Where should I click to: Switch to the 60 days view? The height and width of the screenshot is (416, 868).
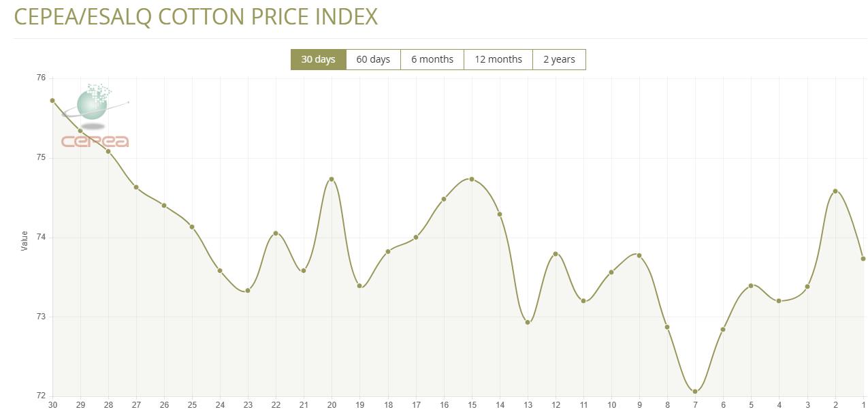(x=373, y=59)
